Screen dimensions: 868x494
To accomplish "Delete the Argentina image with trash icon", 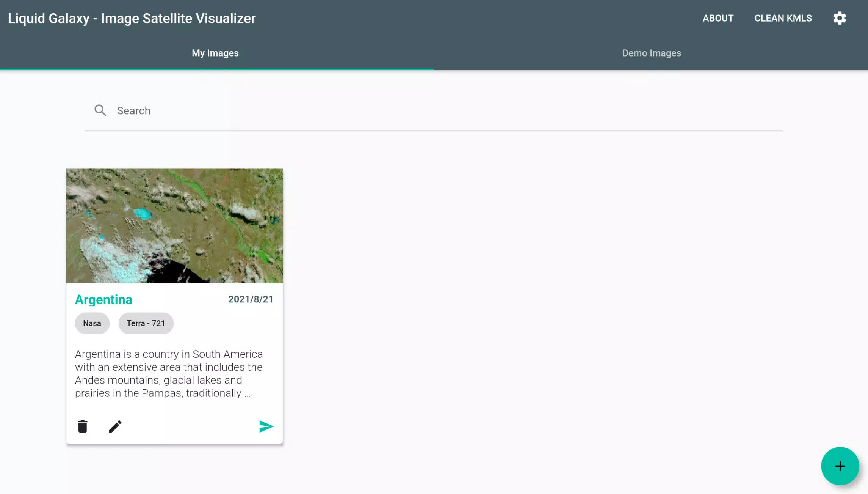I will pyautogui.click(x=83, y=426).
